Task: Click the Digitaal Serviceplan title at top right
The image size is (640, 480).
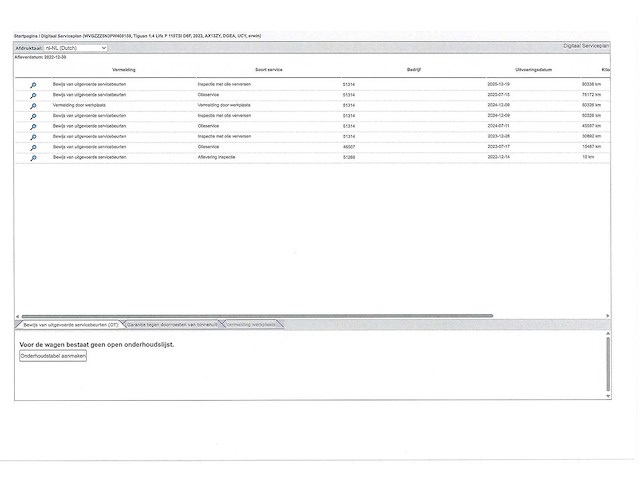Action: point(586,46)
